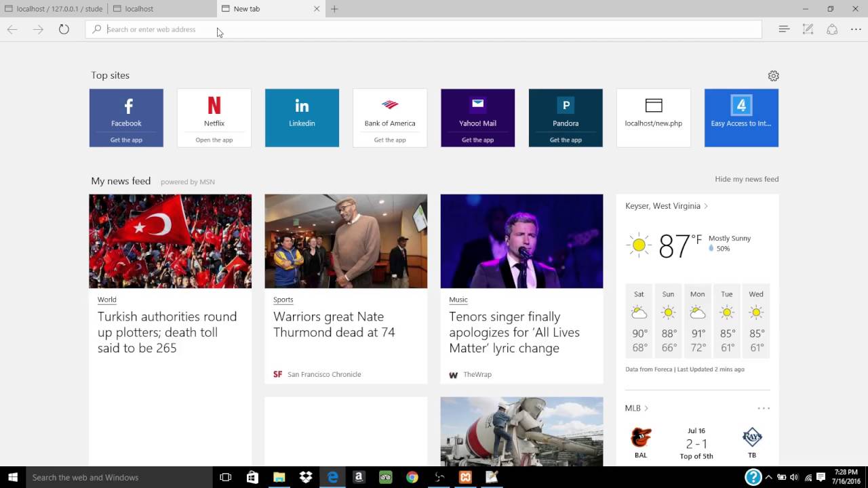
Task: Show hidden system tray icons
Action: coord(769,477)
